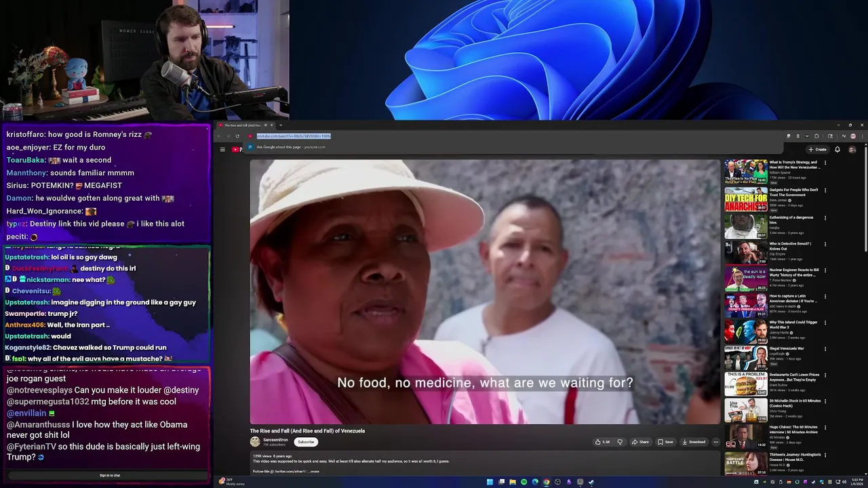Open three-dot menu for 'How to capture a Latin American dictator'
This screenshot has width=868, height=488.
[x=825, y=296]
